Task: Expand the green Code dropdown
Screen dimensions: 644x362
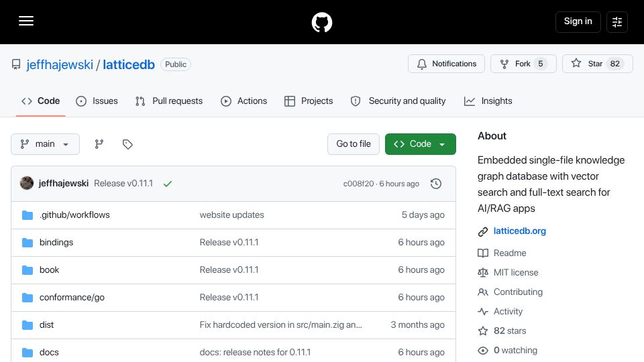Action: [420, 144]
